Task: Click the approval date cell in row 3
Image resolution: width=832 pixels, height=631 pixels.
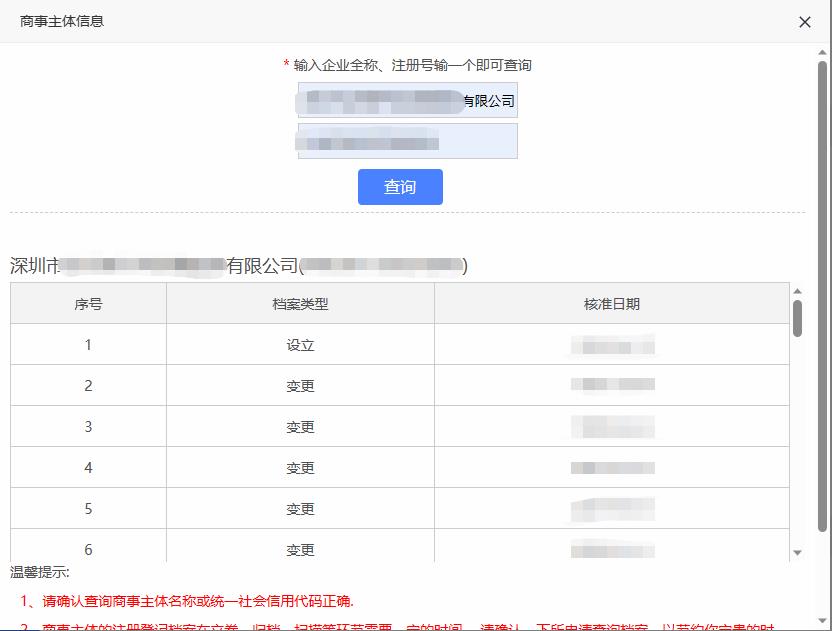Action: click(x=611, y=426)
